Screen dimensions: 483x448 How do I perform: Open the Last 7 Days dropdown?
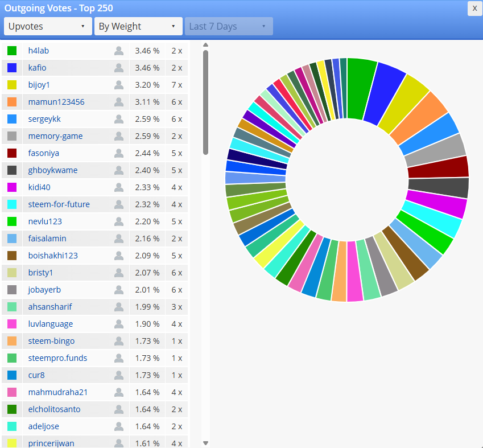tap(229, 26)
